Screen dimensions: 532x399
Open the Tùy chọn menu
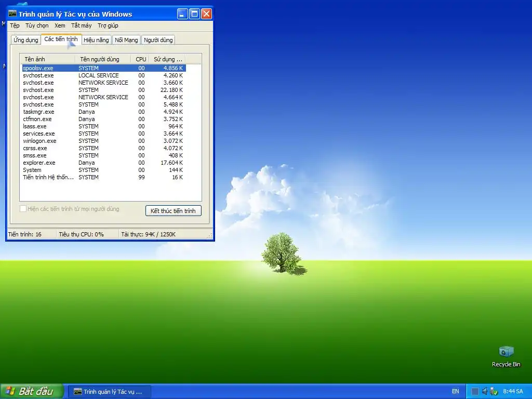point(37,25)
